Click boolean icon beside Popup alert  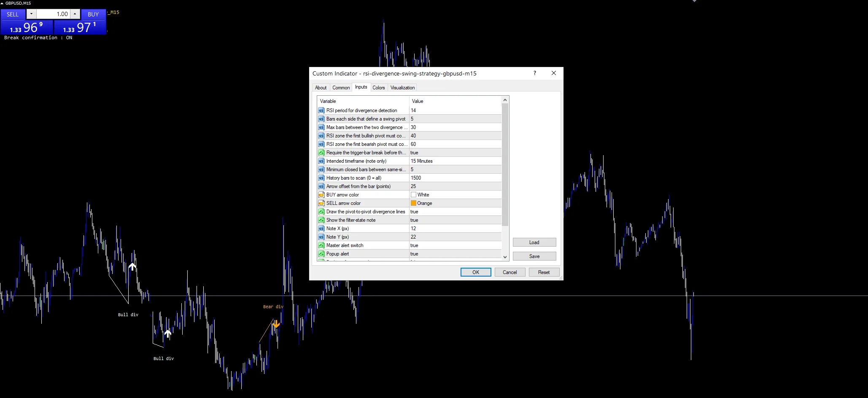(x=321, y=254)
